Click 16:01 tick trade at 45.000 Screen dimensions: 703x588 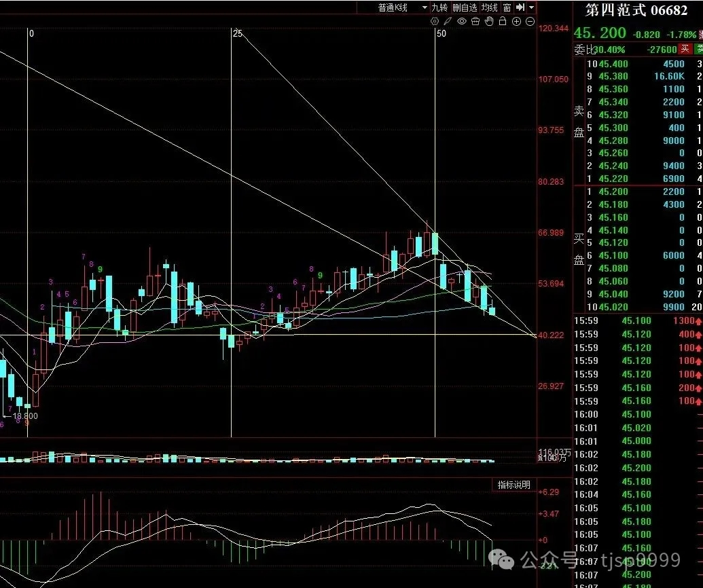click(636, 441)
